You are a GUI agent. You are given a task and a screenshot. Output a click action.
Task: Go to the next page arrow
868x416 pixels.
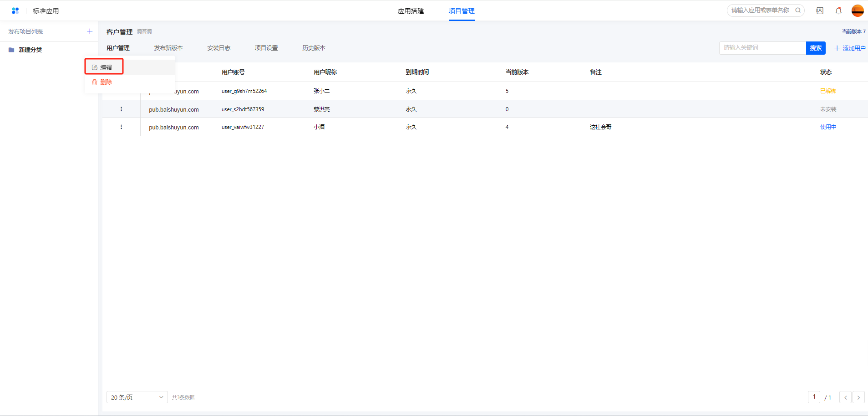coord(858,397)
